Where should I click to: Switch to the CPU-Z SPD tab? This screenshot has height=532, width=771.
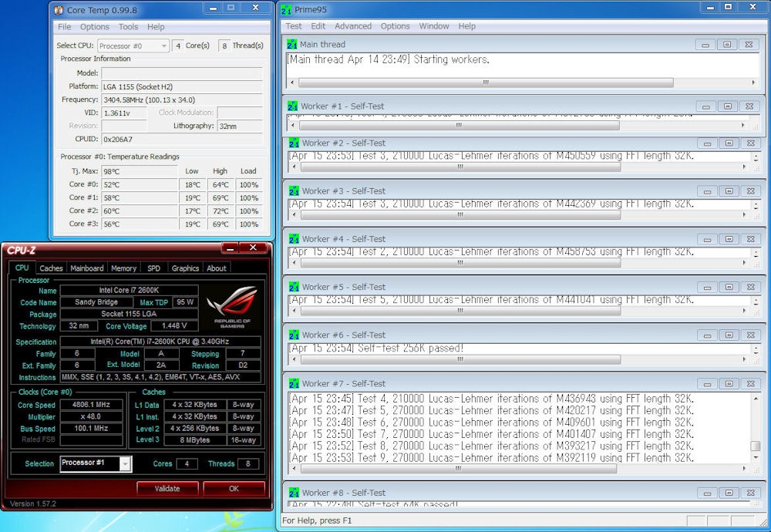(154, 268)
